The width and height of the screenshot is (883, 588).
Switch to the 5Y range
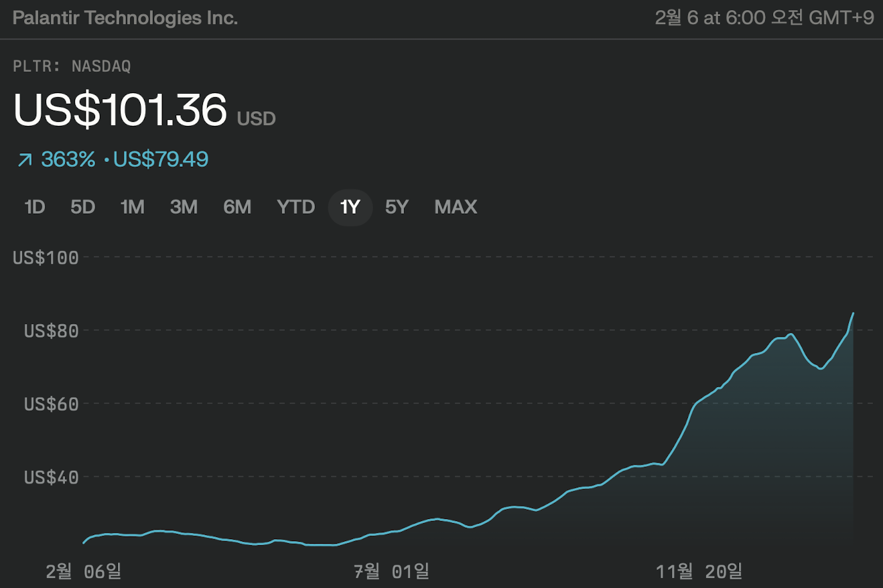tap(397, 208)
